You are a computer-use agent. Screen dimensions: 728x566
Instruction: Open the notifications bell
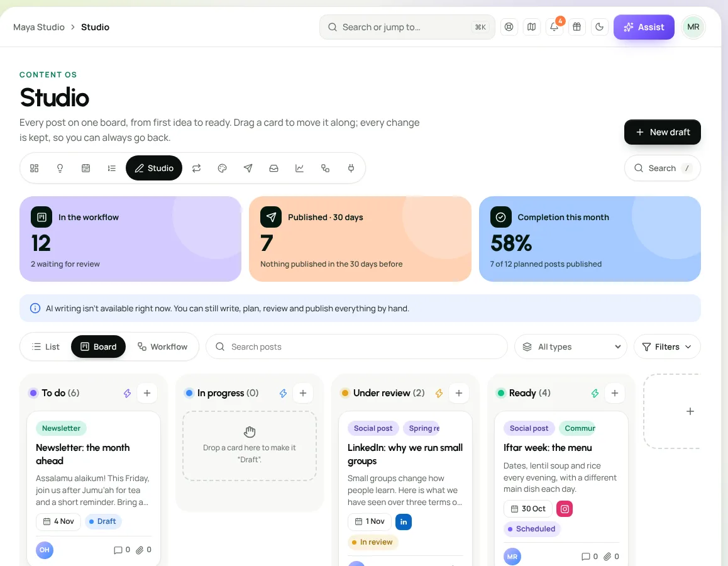click(554, 27)
